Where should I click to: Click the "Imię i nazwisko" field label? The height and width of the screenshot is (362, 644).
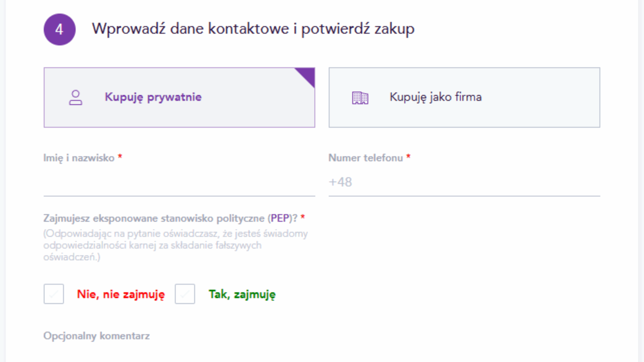(79, 158)
